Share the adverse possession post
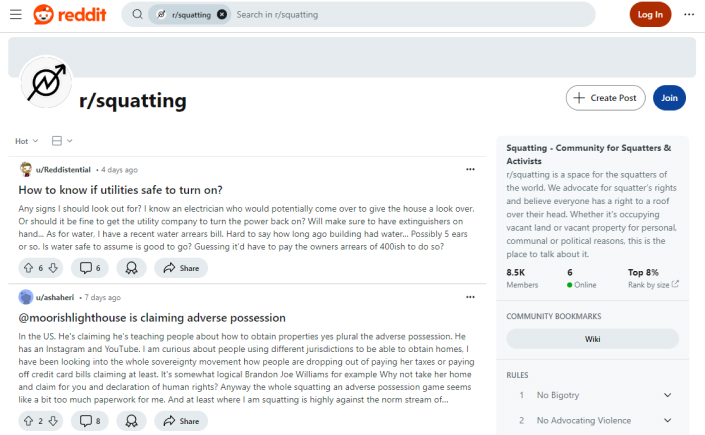This screenshot has width=705, height=435. click(181, 421)
